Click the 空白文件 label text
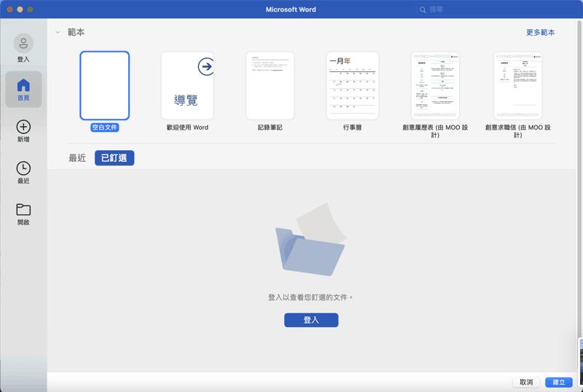 pos(104,128)
